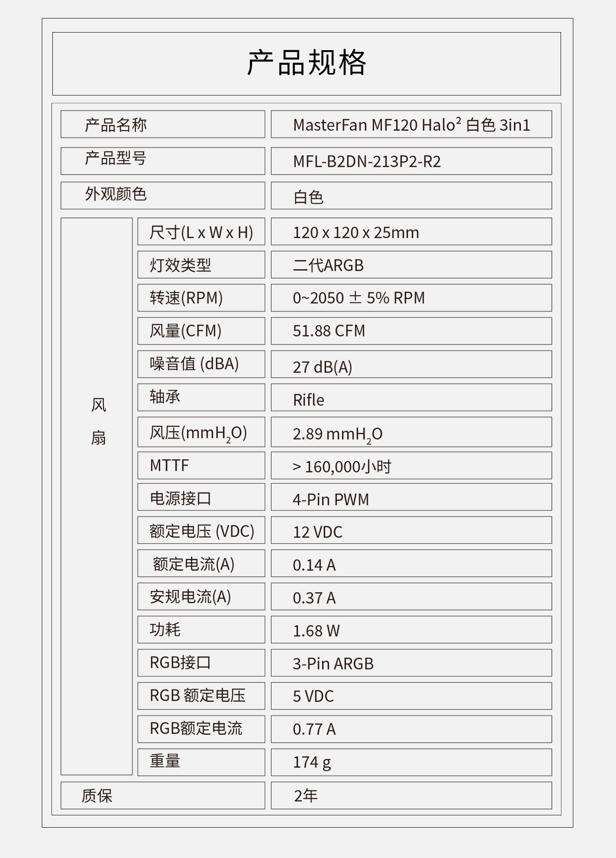
Task: Click the 额定电压 (VDC) label
Action: (x=201, y=531)
